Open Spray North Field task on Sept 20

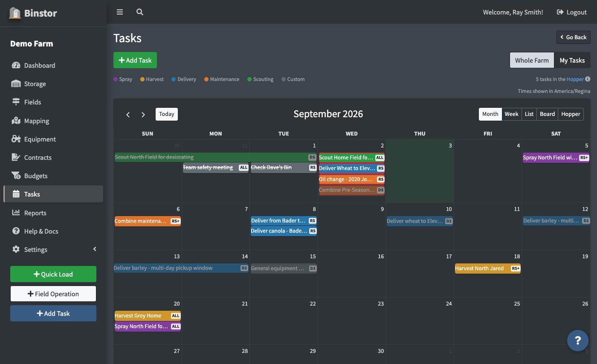(x=148, y=326)
